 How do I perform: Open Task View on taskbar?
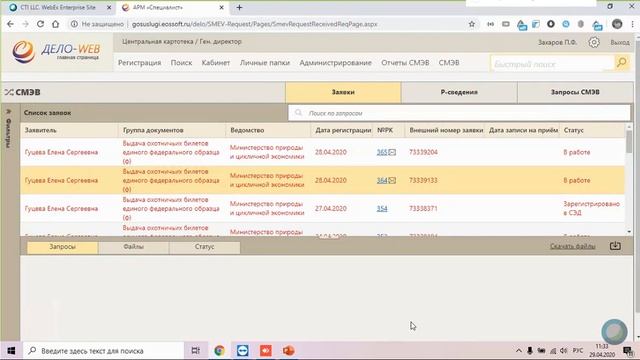click(x=196, y=351)
